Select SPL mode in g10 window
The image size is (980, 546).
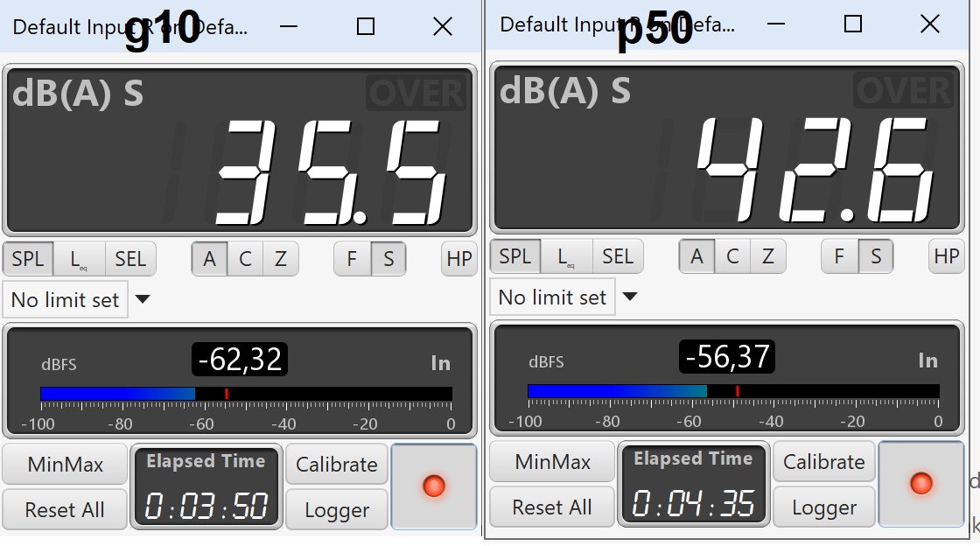pyautogui.click(x=28, y=259)
